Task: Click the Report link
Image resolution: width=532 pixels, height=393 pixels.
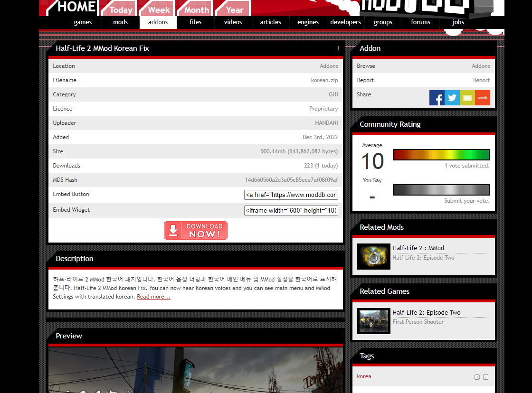Action: (482, 80)
